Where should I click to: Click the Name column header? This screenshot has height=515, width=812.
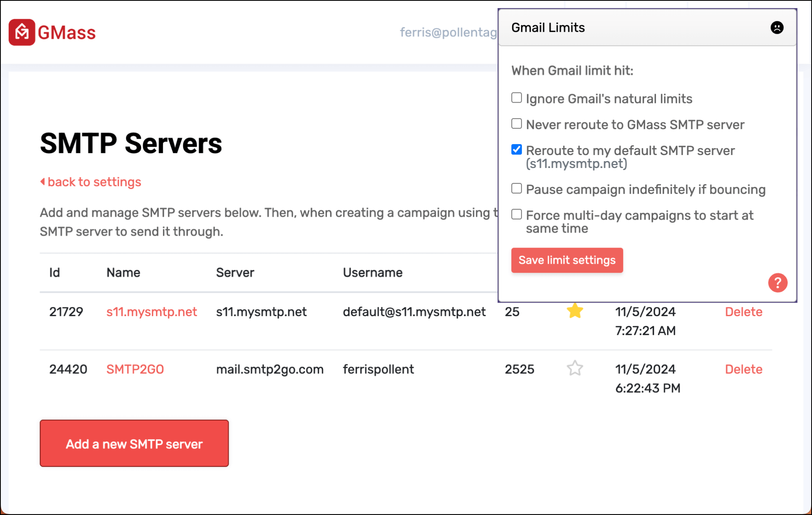[123, 273]
